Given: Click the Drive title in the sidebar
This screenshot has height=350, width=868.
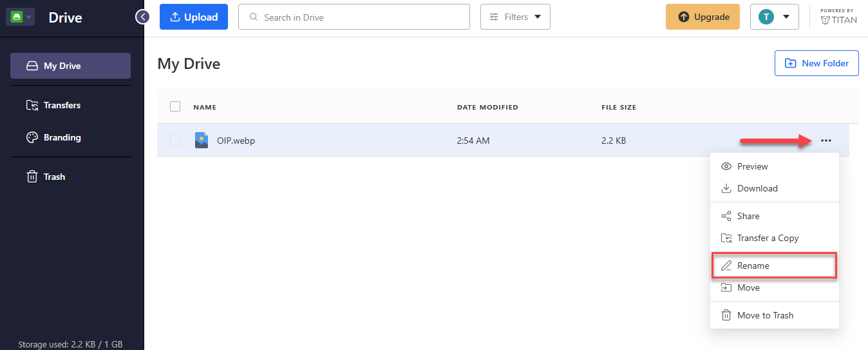Looking at the screenshot, I should coord(65,17).
